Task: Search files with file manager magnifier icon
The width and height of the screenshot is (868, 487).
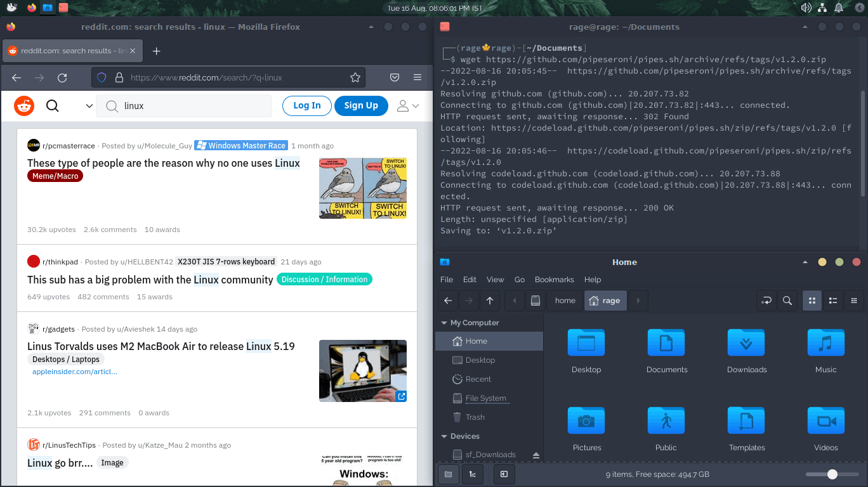Action: [x=787, y=301]
